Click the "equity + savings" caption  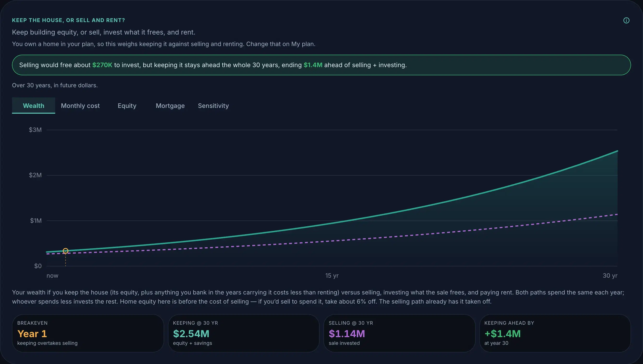[192, 343]
